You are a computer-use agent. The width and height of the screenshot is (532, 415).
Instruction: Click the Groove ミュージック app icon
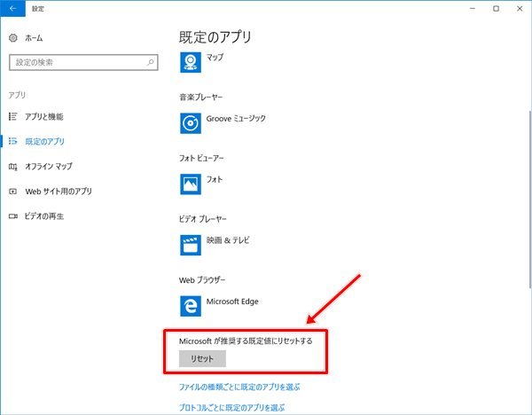pyautogui.click(x=191, y=123)
